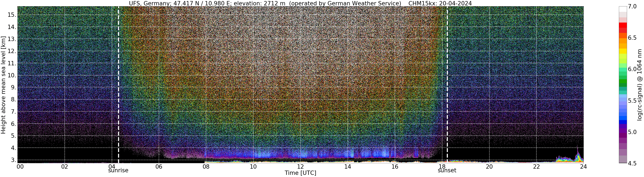Click the time axis tick '12'
This screenshot has width=644, height=177.
tap(300, 166)
